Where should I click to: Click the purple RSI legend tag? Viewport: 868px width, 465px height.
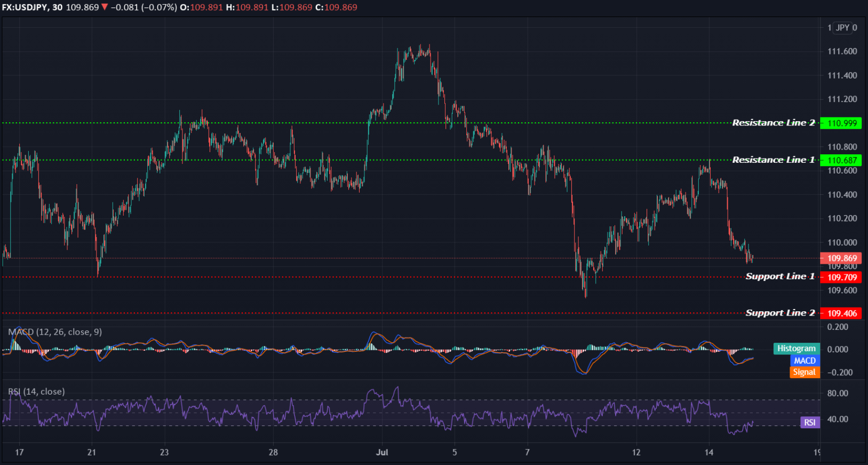coord(810,422)
